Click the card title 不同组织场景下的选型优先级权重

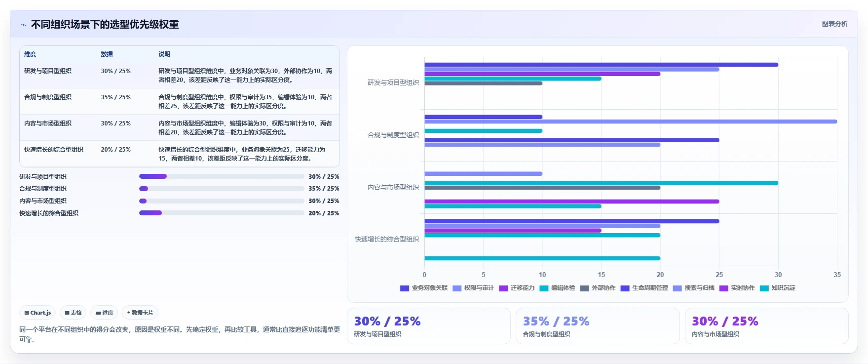point(105,25)
